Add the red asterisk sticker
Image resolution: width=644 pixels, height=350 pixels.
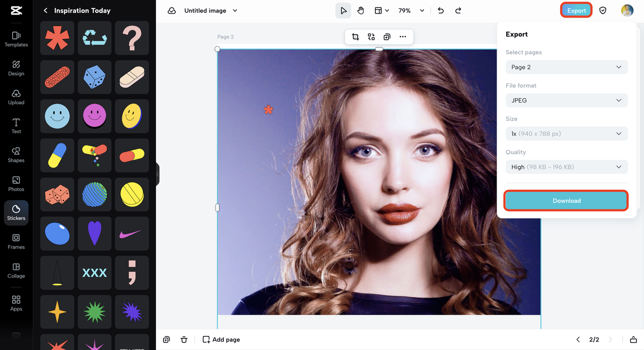(57, 38)
